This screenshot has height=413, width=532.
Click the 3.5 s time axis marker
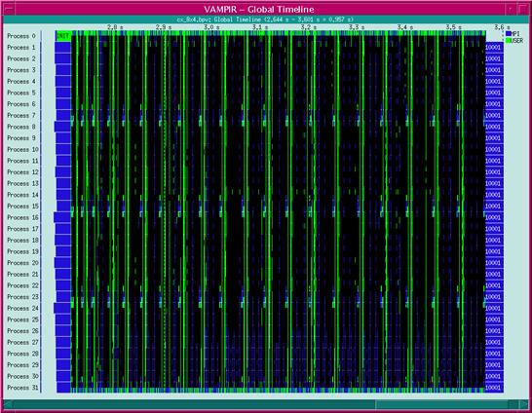coord(454,27)
